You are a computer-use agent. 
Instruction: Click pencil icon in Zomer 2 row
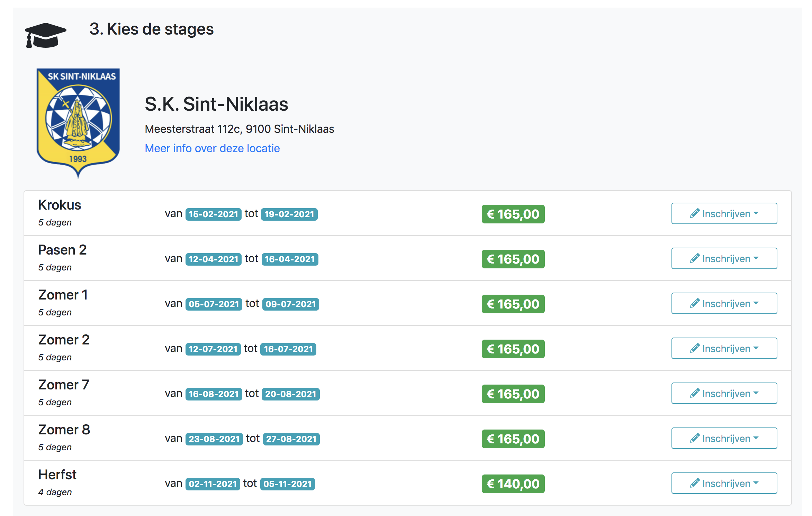(694, 348)
